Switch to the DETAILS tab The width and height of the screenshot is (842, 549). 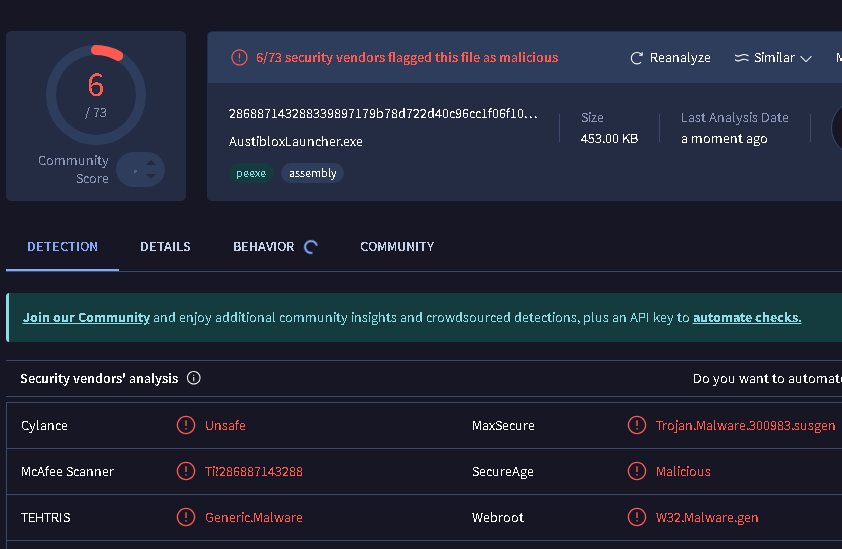click(x=165, y=247)
